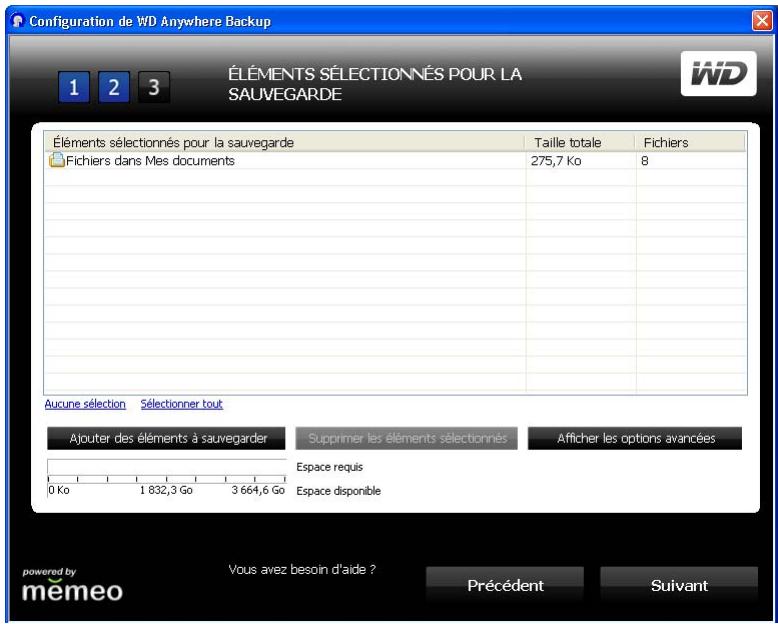Continue with the Suivant button
The height and width of the screenshot is (624, 778).
click(x=679, y=585)
